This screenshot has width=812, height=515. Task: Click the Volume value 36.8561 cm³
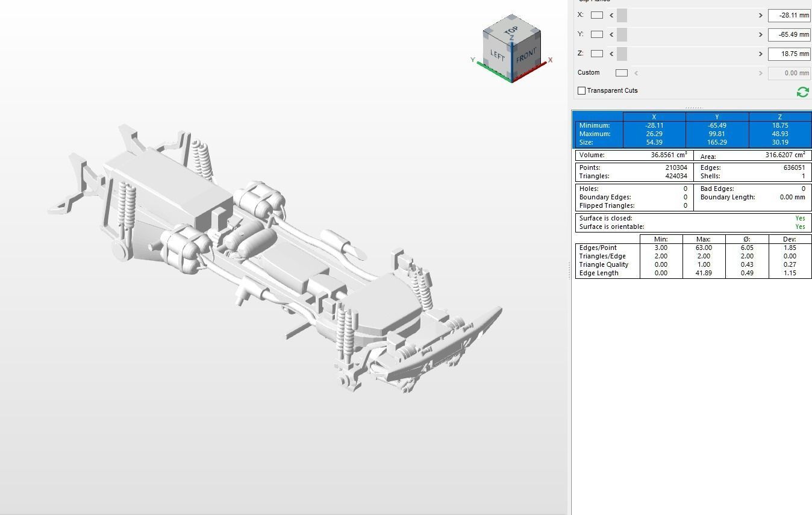669,155
